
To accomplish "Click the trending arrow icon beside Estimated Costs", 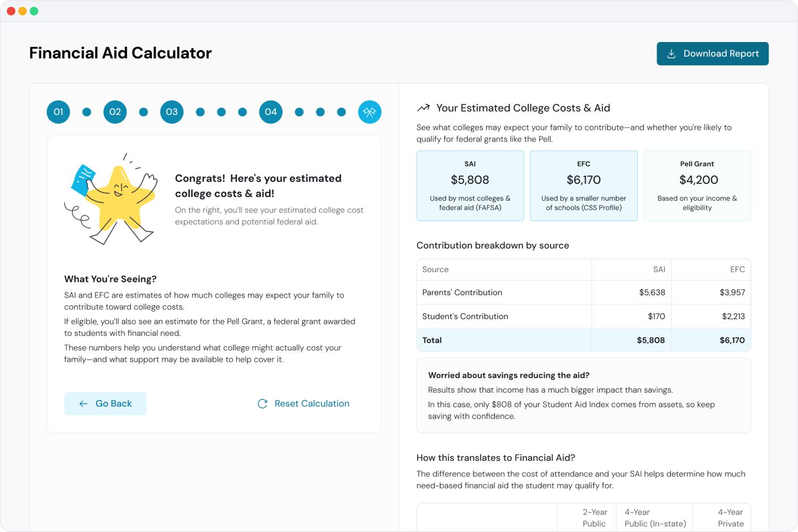I will click(423, 108).
